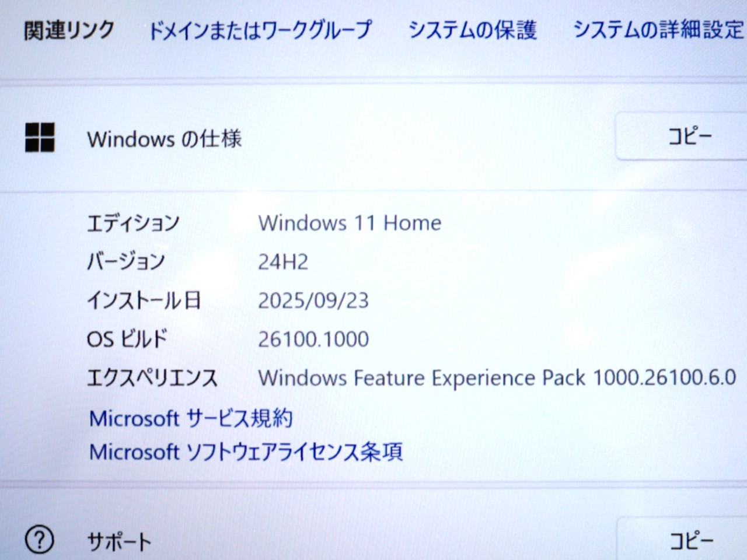Click the question mark icon beside サポート
The image size is (747, 560).
click(x=39, y=540)
